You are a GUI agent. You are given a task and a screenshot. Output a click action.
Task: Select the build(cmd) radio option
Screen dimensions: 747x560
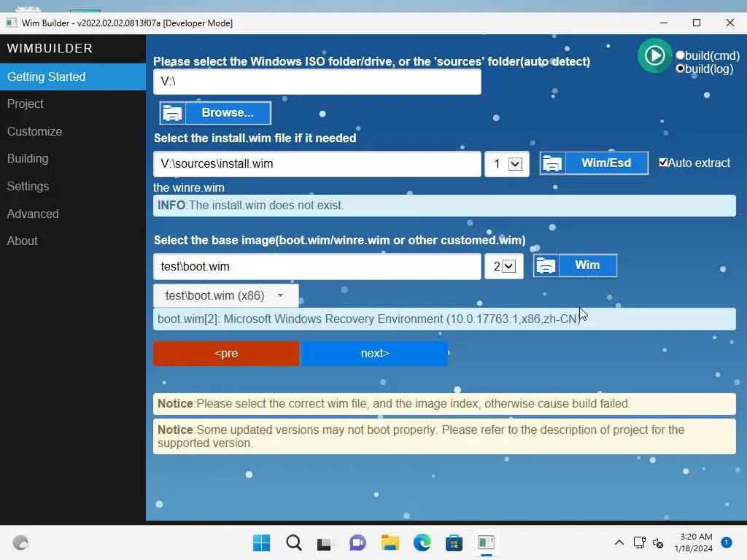point(681,55)
